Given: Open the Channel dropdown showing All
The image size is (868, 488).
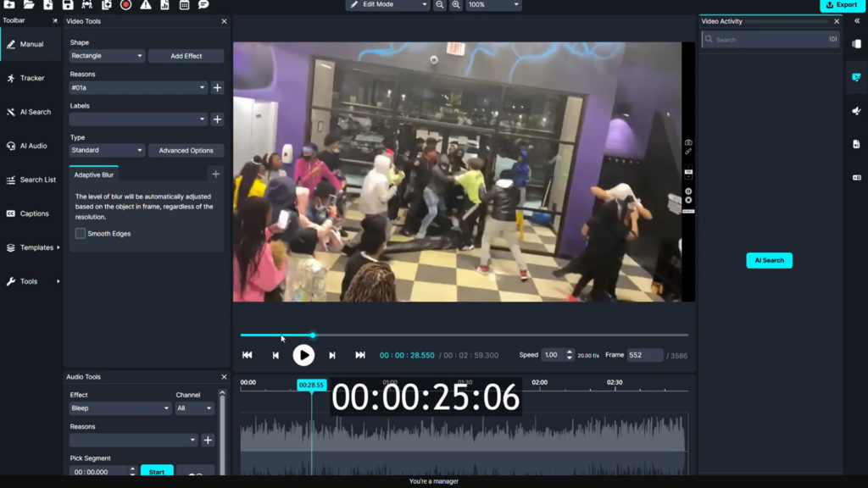Looking at the screenshot, I should [x=194, y=408].
